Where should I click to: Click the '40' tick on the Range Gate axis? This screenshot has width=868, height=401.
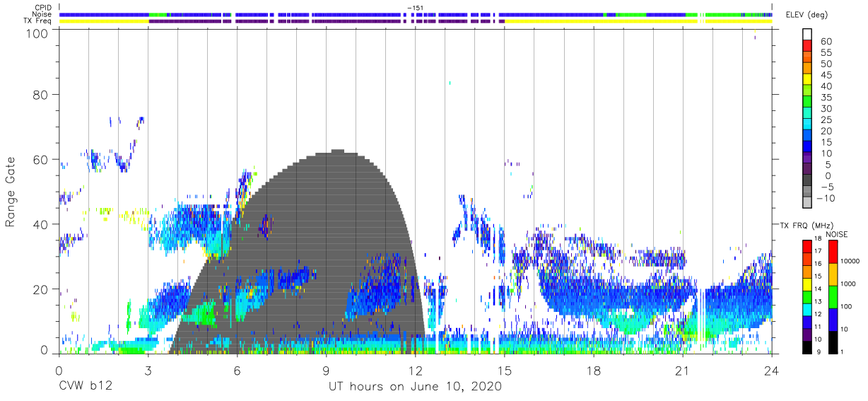pos(41,224)
